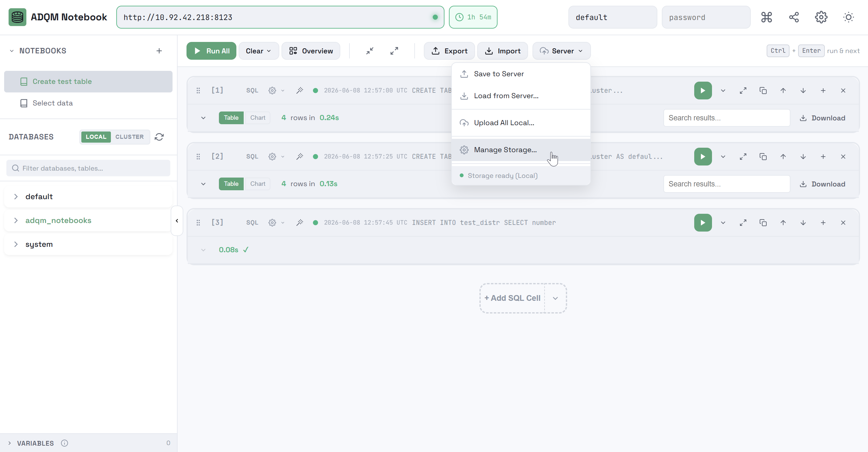Click variables info icon

pyautogui.click(x=64, y=443)
